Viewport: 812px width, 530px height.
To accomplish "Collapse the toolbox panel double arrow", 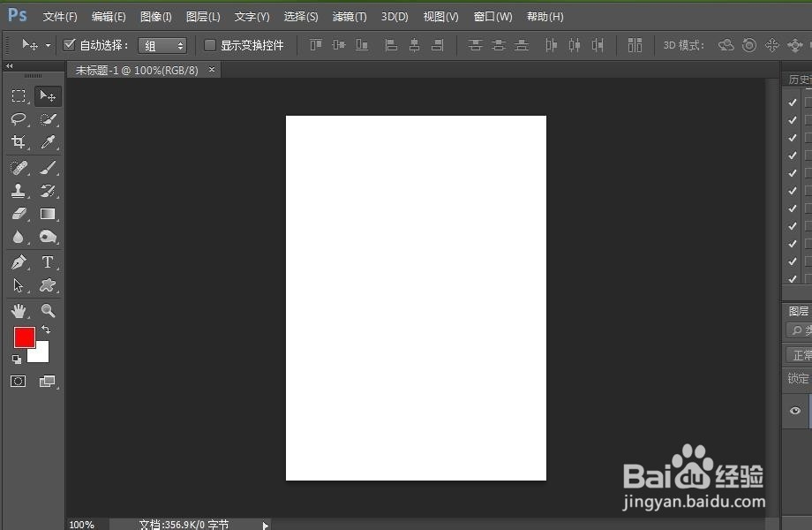I will (10, 65).
